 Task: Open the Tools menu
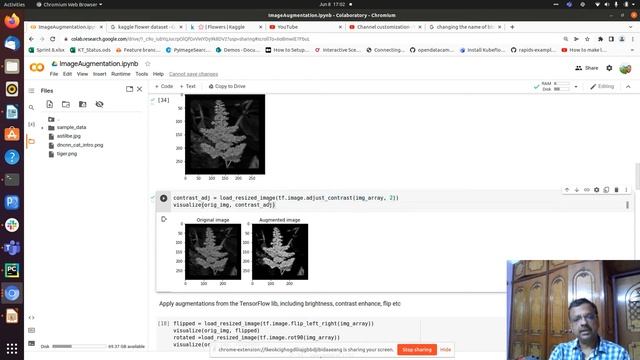click(142, 74)
